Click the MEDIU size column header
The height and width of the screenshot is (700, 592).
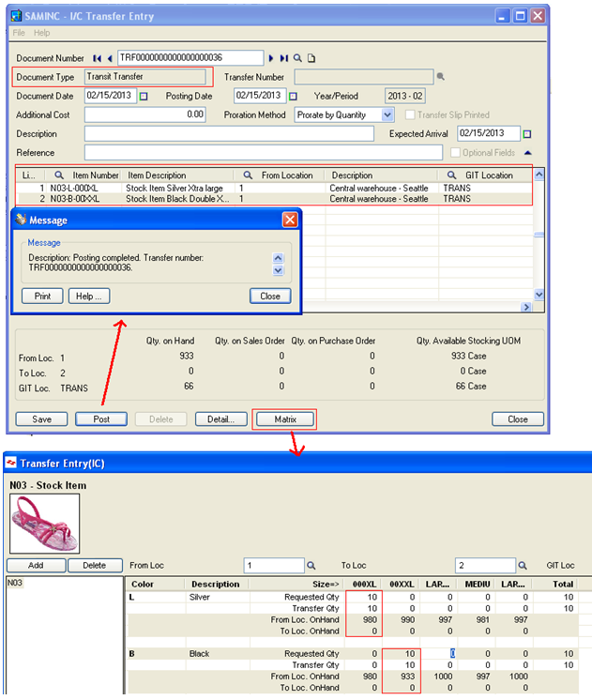click(478, 584)
